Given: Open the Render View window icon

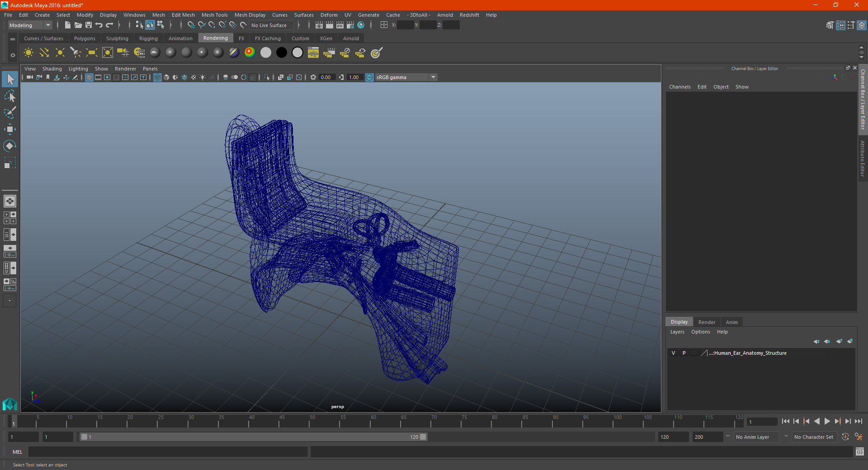Looking at the screenshot, I should point(319,25).
